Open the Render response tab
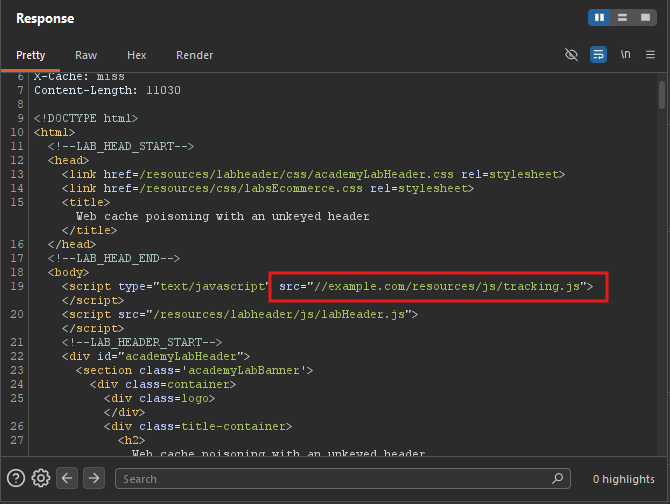The height and width of the screenshot is (504, 670). pyautogui.click(x=194, y=55)
